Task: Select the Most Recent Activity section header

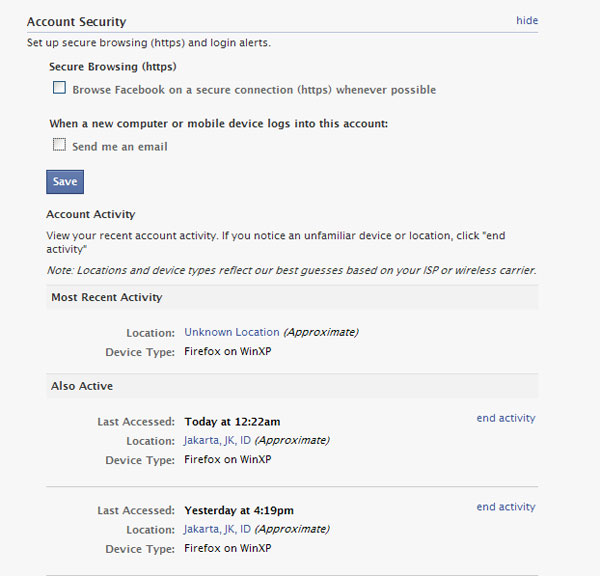Action: coord(106,297)
